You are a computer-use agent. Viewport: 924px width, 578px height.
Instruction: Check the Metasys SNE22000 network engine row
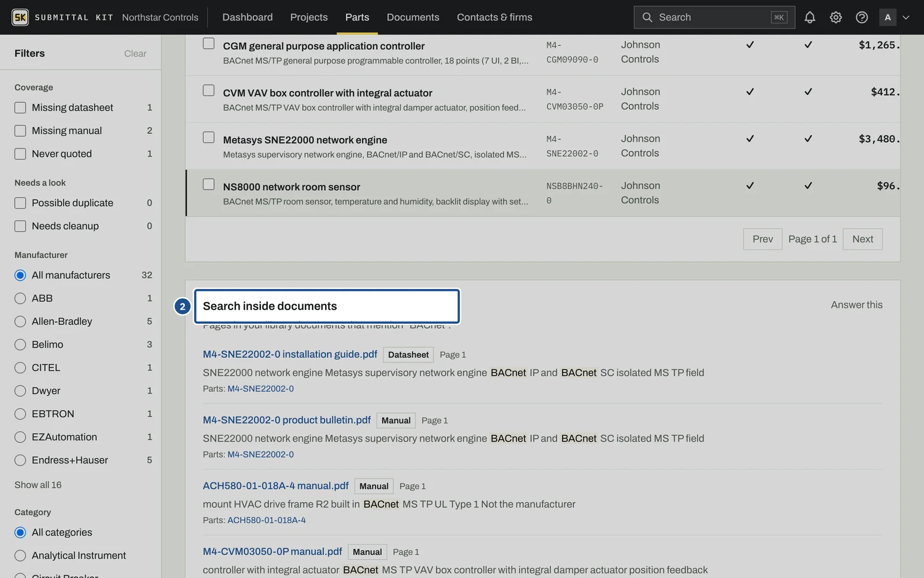(x=208, y=137)
